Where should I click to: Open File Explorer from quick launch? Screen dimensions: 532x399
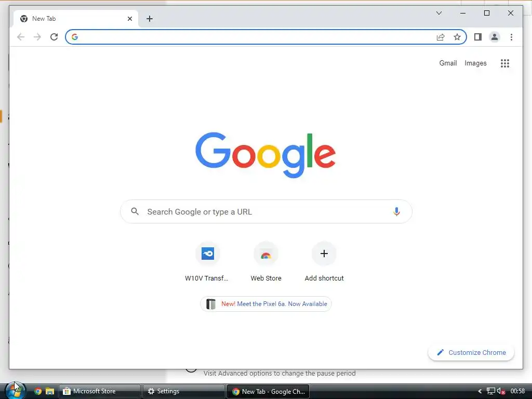tap(49, 391)
